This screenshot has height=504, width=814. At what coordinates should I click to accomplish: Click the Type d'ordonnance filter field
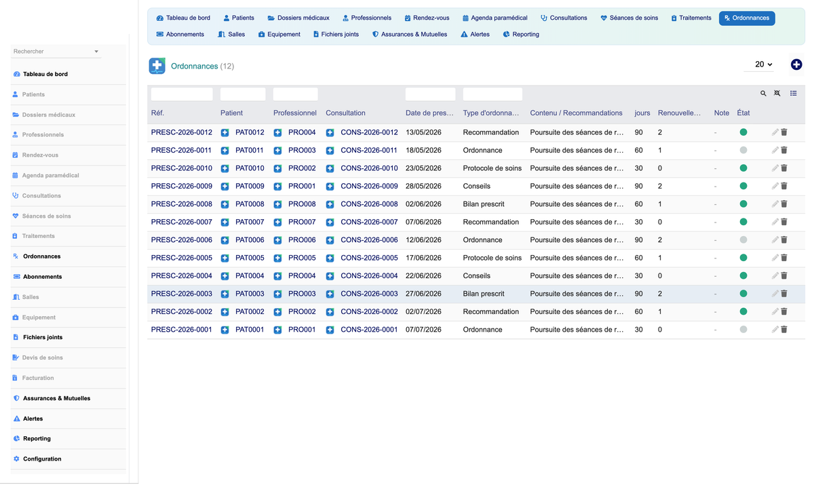point(492,94)
